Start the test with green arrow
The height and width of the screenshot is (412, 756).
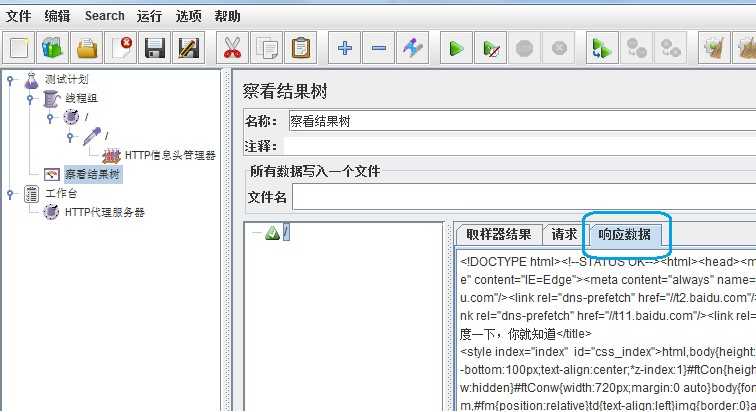(x=456, y=48)
